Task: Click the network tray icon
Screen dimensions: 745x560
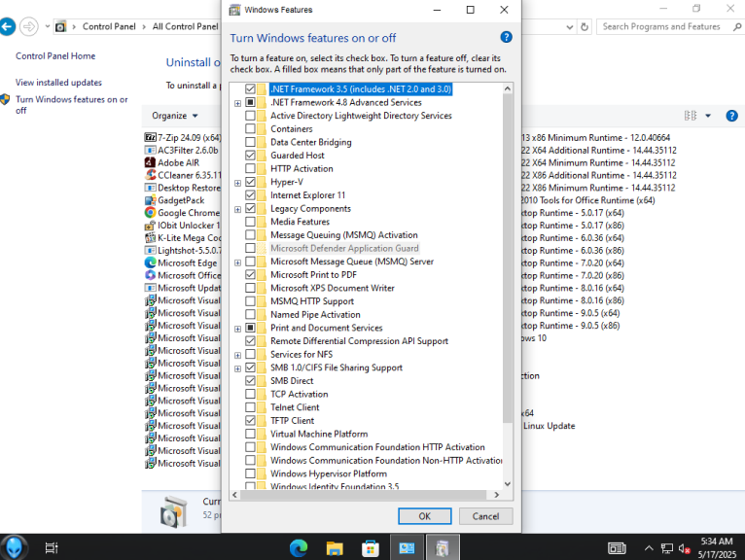Action: 666,548
